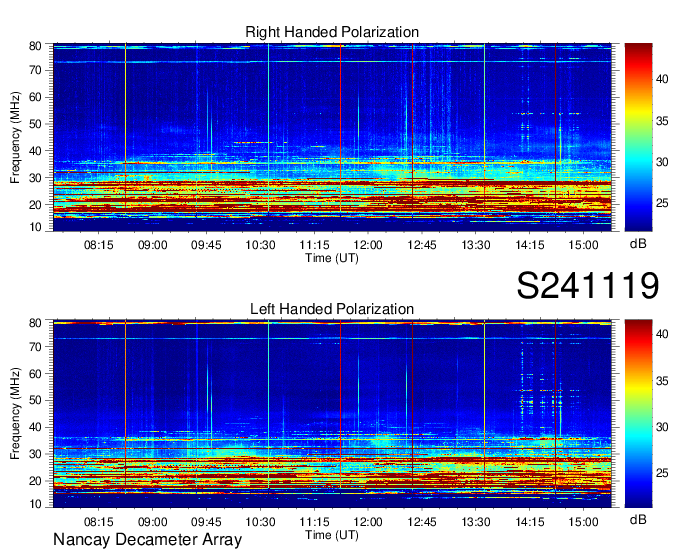Click 50 frequency tick on Right Handed plot

click(35, 124)
